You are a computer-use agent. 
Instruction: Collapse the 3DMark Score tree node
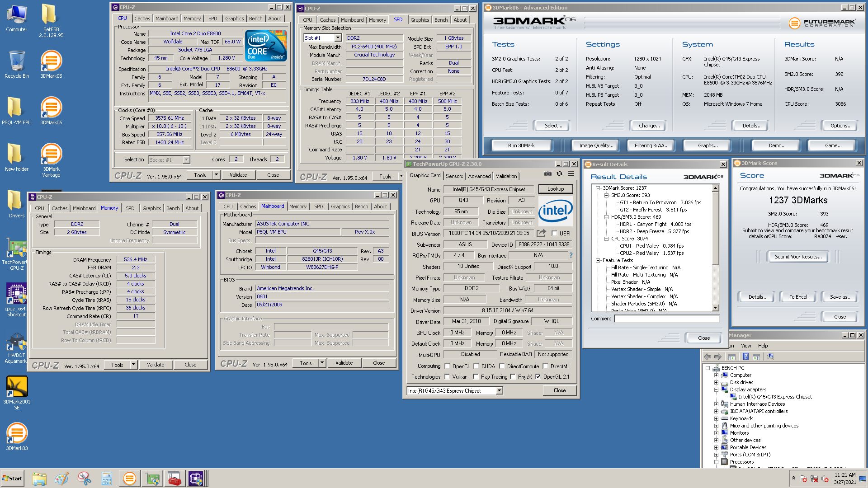point(598,188)
